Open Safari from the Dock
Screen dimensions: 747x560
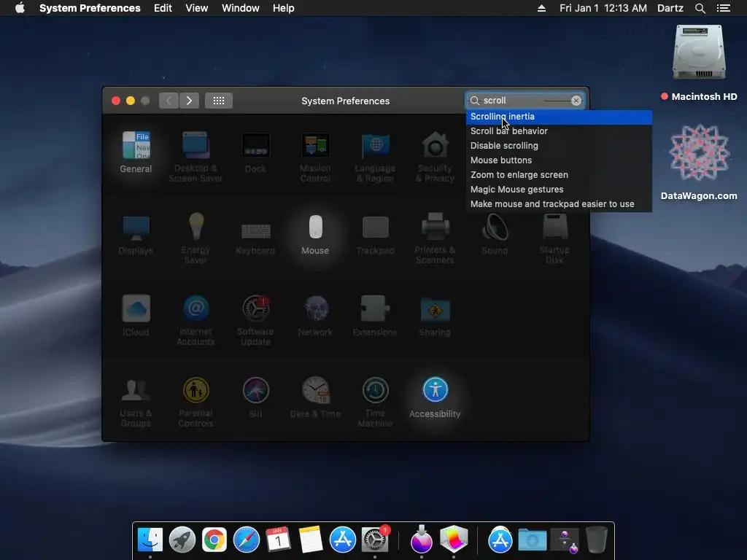pos(247,540)
